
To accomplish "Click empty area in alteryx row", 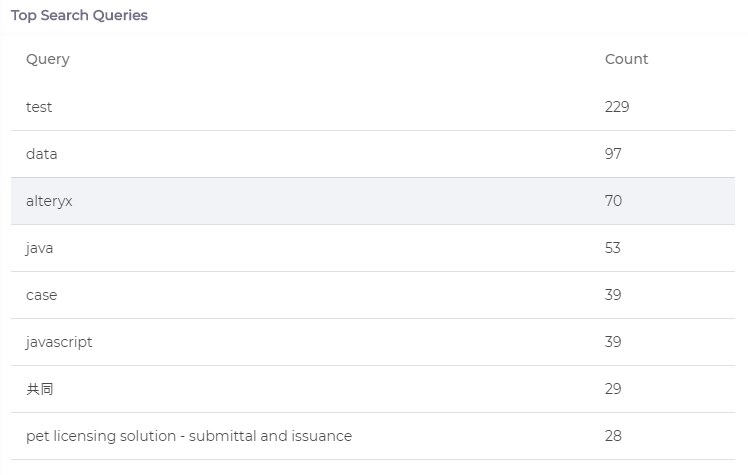I will [x=334, y=201].
